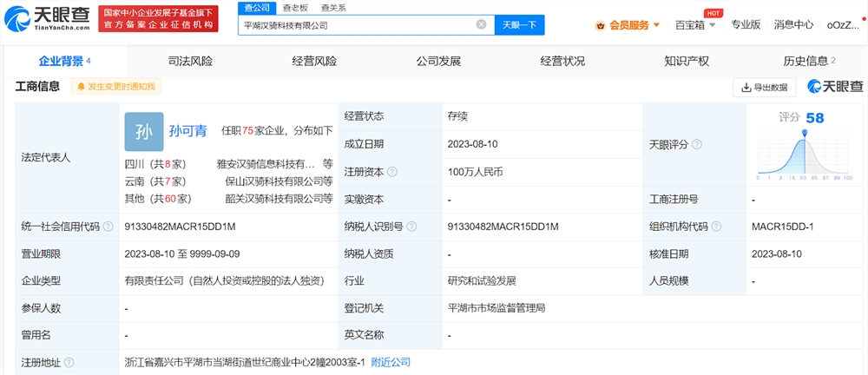Open legal representative 孙可青 link
Image resolution: width=868 pixels, height=375 pixels.
188,131
